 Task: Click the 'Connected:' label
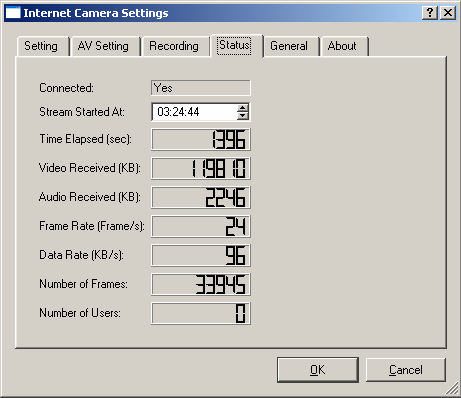click(67, 88)
